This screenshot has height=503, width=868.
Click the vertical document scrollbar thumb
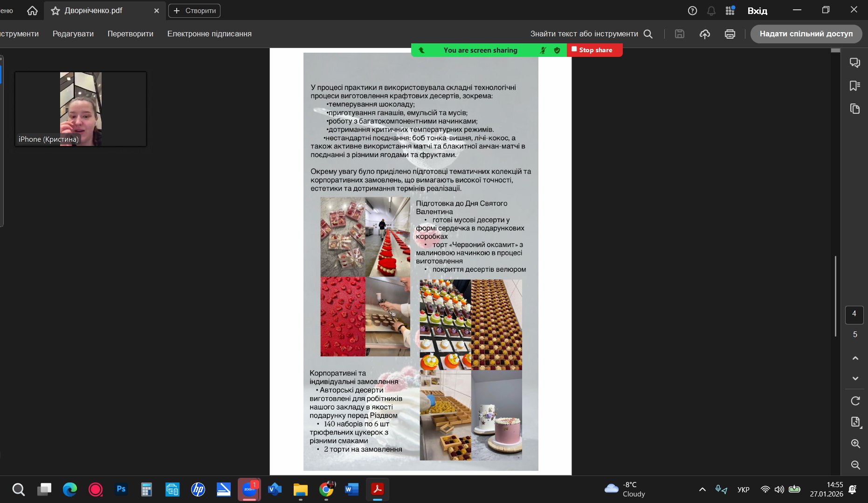click(835, 296)
